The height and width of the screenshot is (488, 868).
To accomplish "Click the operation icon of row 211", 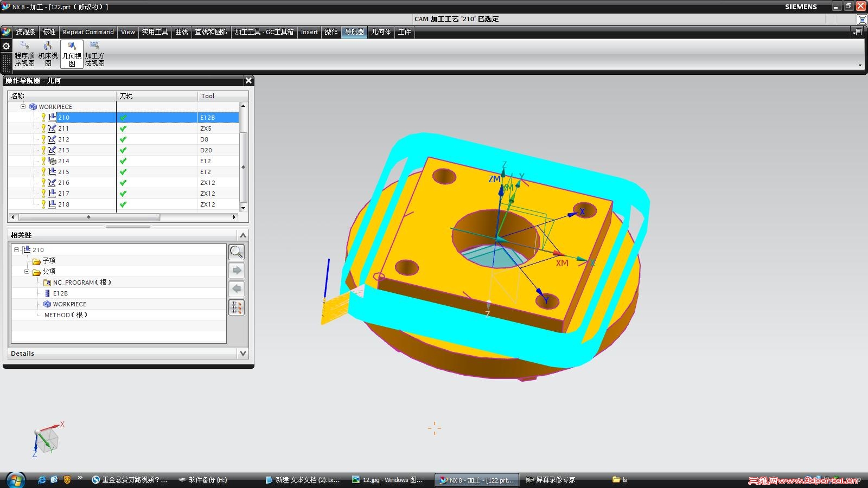I will pyautogui.click(x=52, y=129).
